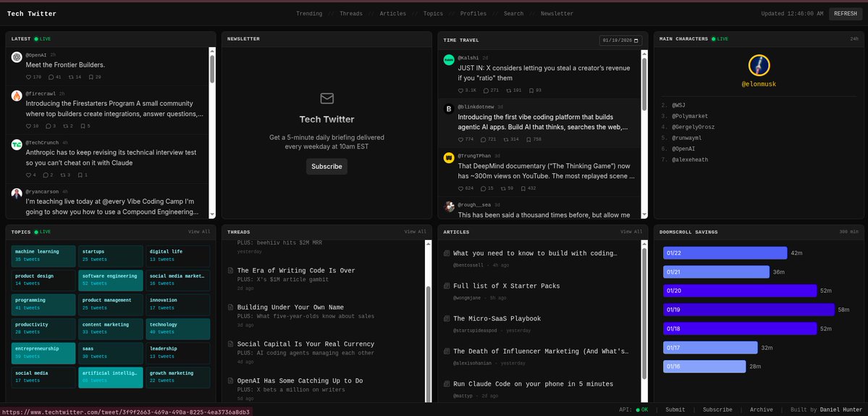
Task: Click the Tech Twitter site title
Action: pyautogui.click(x=32, y=14)
